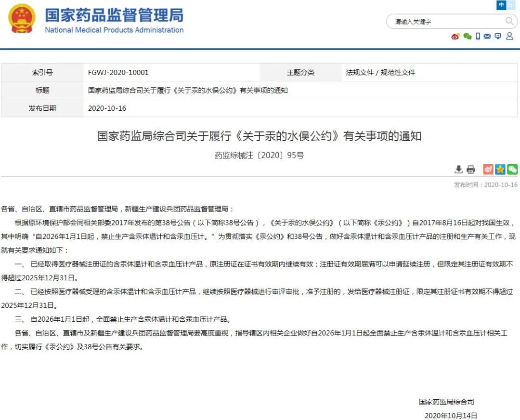Open the Weibo icon in the header

click(455, 36)
